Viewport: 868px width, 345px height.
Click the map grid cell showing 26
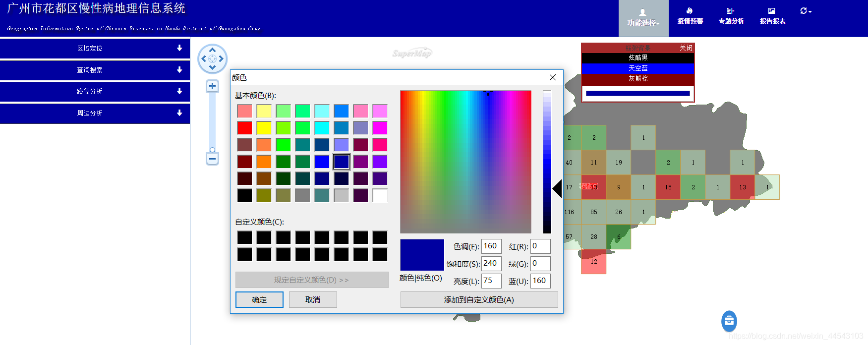[x=618, y=212]
